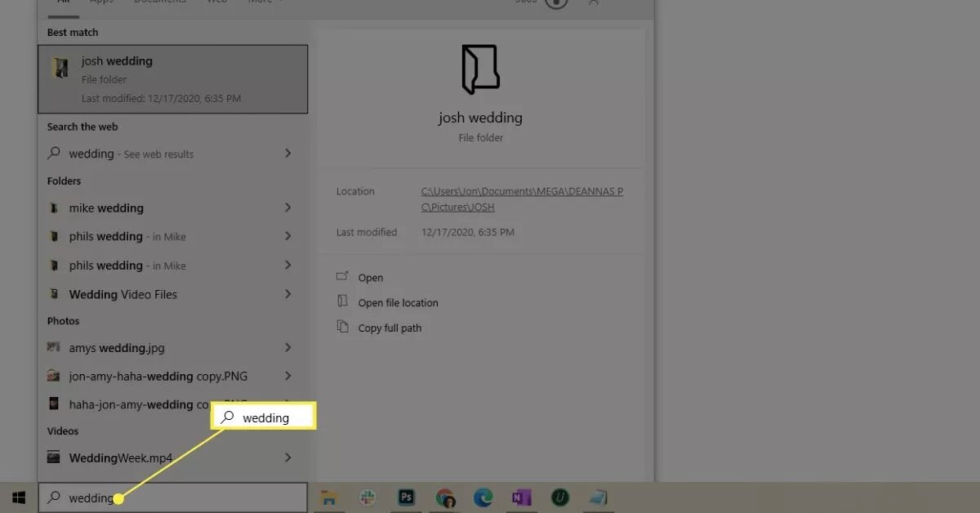Viewport: 980px width, 513px height.
Task: Click the taskbar search box containing wedding
Action: click(x=172, y=497)
